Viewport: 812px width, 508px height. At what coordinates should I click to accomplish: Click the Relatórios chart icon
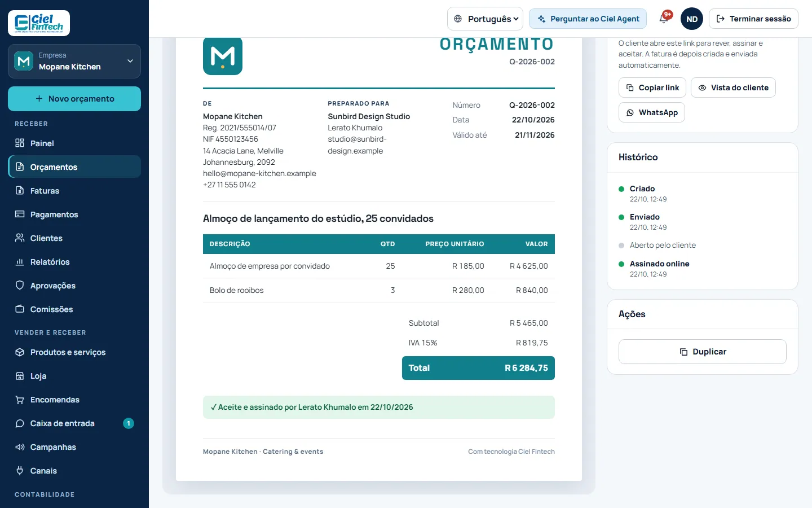pyautogui.click(x=20, y=261)
